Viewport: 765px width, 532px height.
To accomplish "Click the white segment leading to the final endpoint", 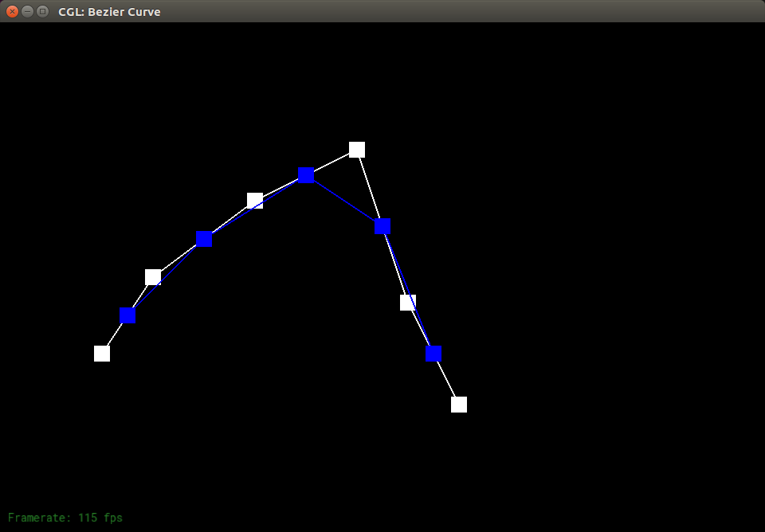I will 446,379.
